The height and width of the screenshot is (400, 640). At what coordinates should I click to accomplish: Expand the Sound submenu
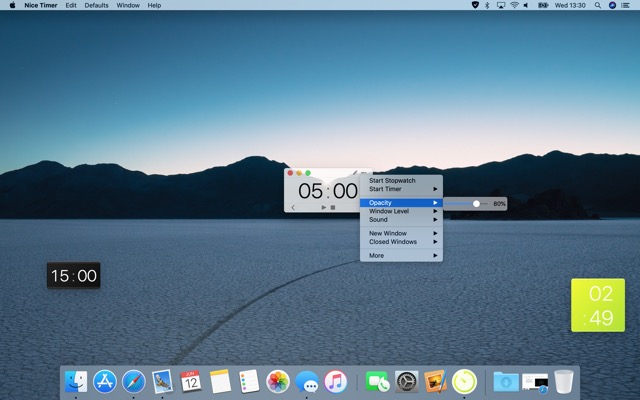(401, 220)
